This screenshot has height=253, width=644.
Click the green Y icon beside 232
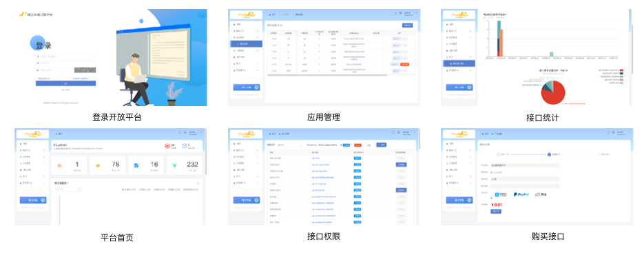coord(174,165)
